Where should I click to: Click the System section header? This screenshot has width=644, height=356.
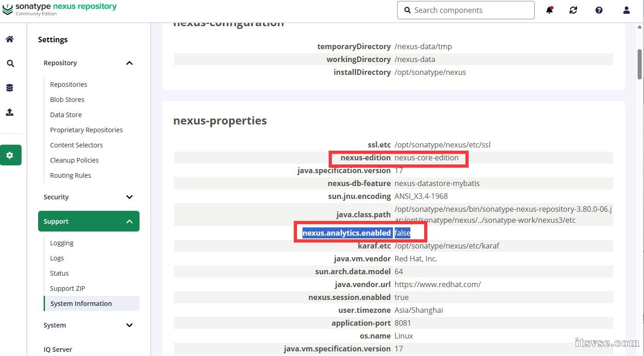click(89, 325)
